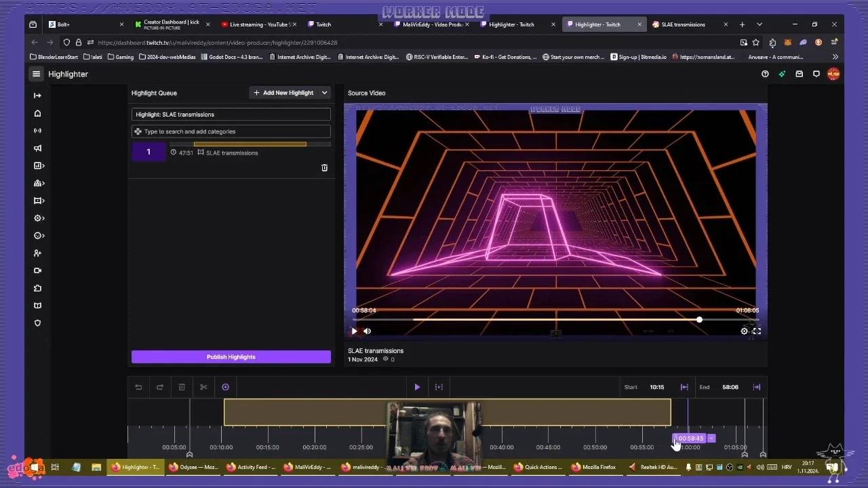Mute the source video audio
Image resolution: width=868 pixels, height=488 pixels.
click(368, 331)
